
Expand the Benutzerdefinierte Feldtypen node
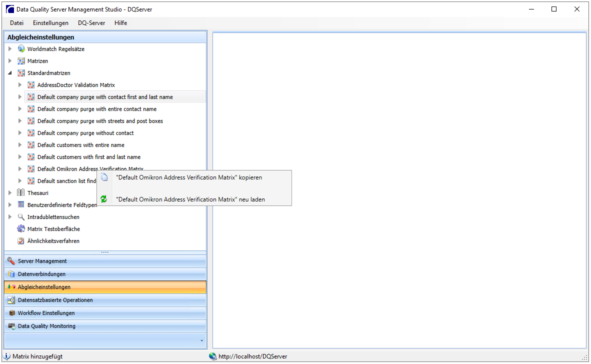(x=10, y=205)
